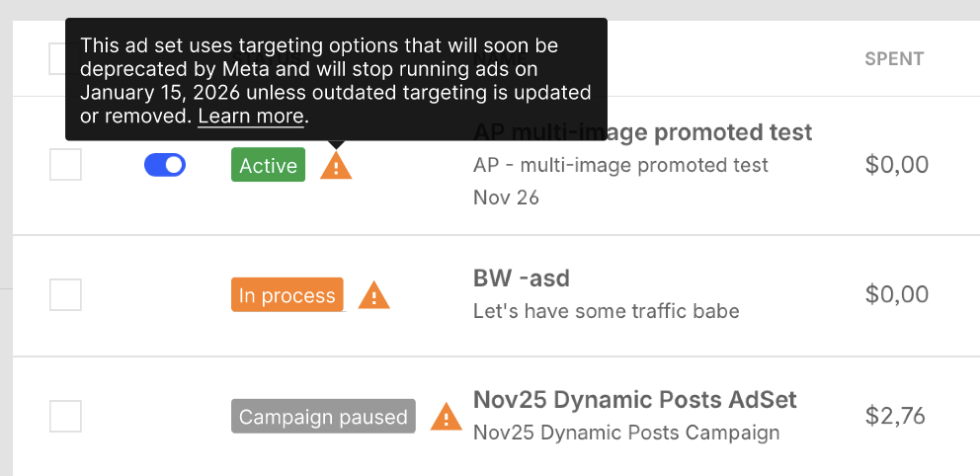
Task: Click warning icon next to Active status
Action: pos(336,166)
